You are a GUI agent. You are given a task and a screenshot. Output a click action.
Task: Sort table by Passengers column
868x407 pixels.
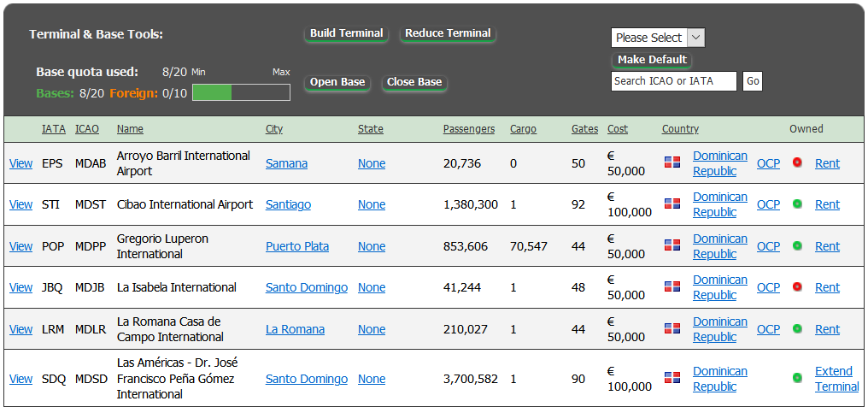[468, 129]
